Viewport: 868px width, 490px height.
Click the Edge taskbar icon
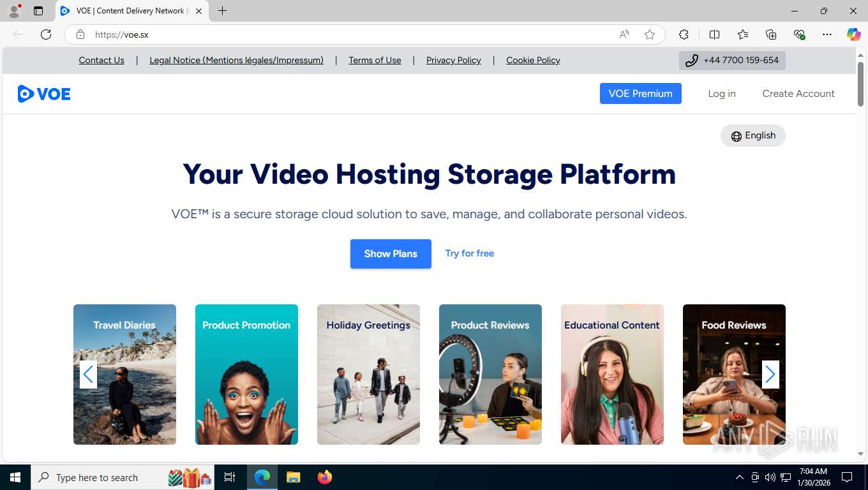pyautogui.click(x=262, y=477)
